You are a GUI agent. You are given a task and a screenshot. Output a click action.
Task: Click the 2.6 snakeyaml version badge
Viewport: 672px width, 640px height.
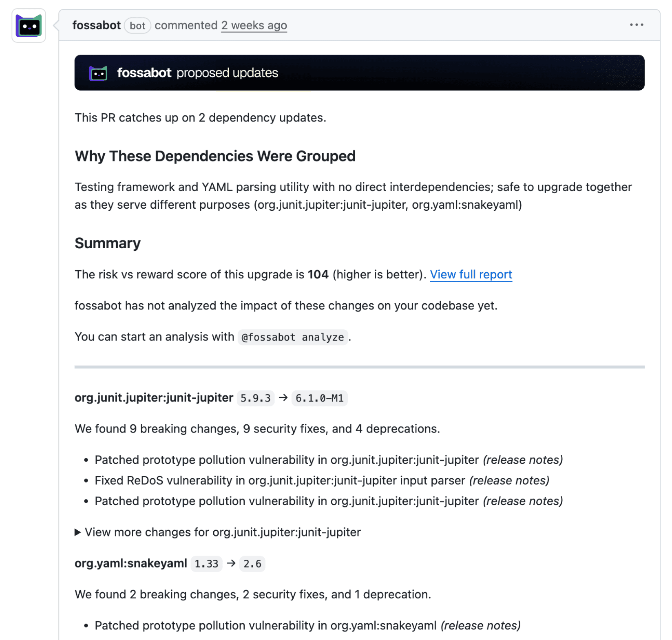click(252, 564)
